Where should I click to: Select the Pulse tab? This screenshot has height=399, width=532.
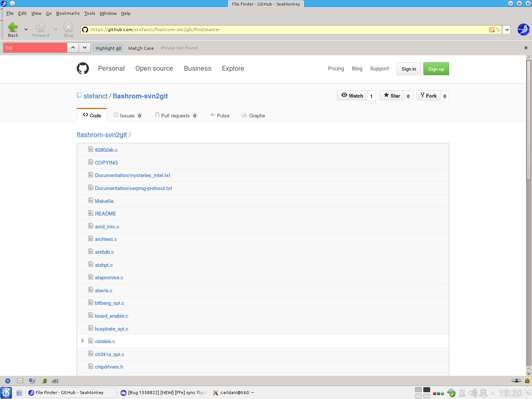[x=220, y=116]
